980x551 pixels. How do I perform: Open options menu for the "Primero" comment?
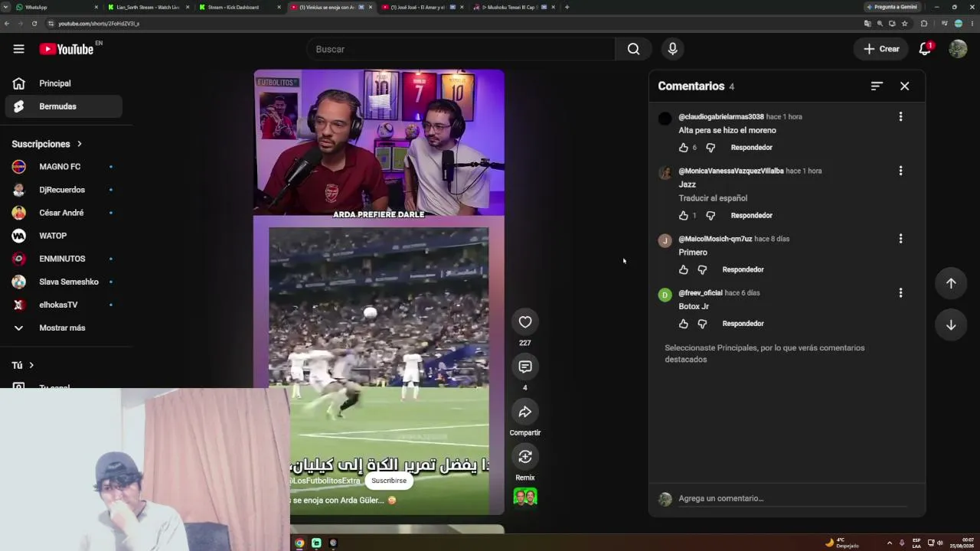900,239
